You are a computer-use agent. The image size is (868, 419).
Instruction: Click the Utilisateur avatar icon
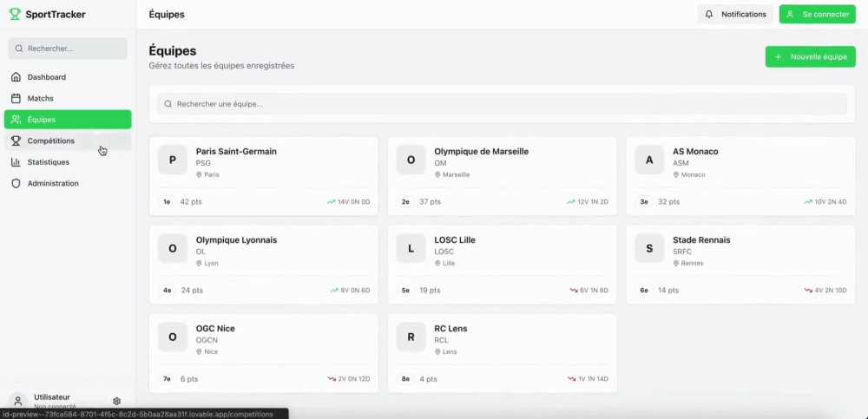coord(17,402)
